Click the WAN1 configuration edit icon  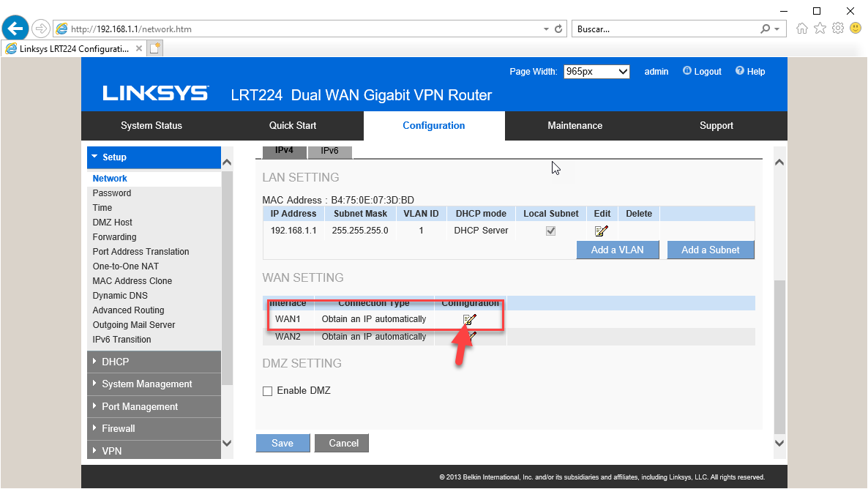[x=470, y=319]
